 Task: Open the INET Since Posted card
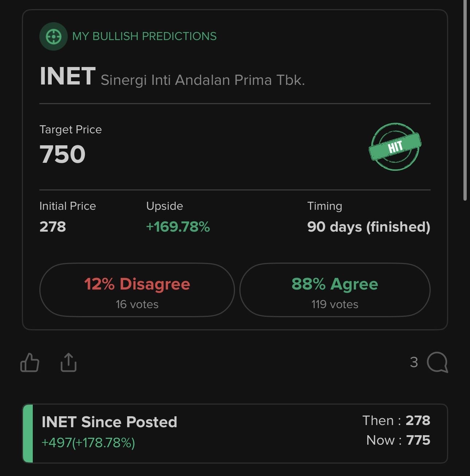[235, 433]
